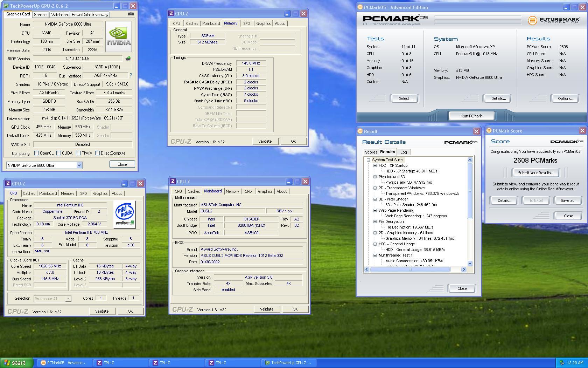Image resolution: width=588 pixels, height=368 pixels.
Task: Click the taskbar clock
Action: point(575,363)
